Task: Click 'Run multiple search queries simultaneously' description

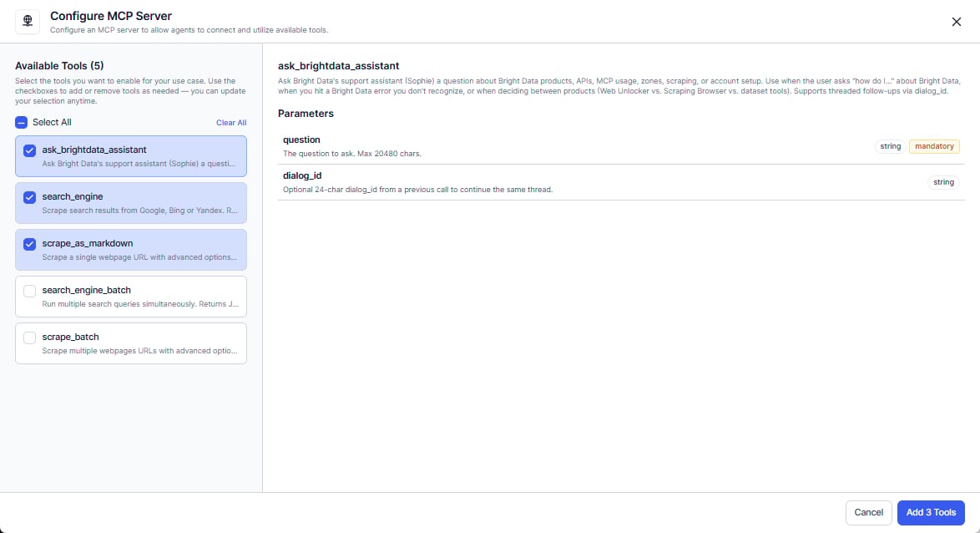Action: [x=140, y=304]
